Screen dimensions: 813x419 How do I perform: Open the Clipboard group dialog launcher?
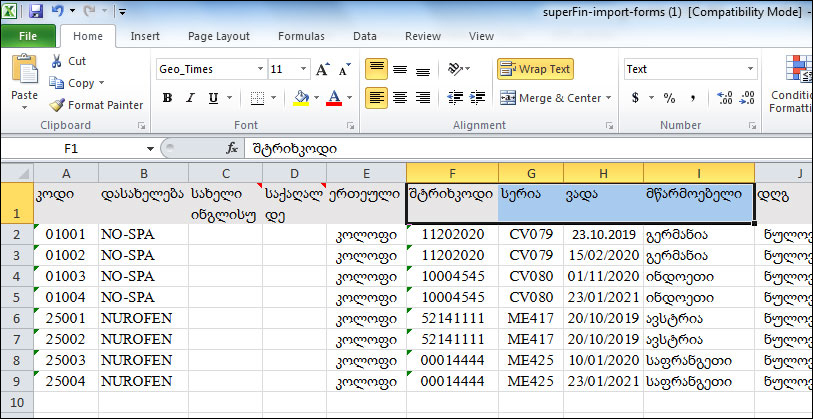[x=141, y=125]
